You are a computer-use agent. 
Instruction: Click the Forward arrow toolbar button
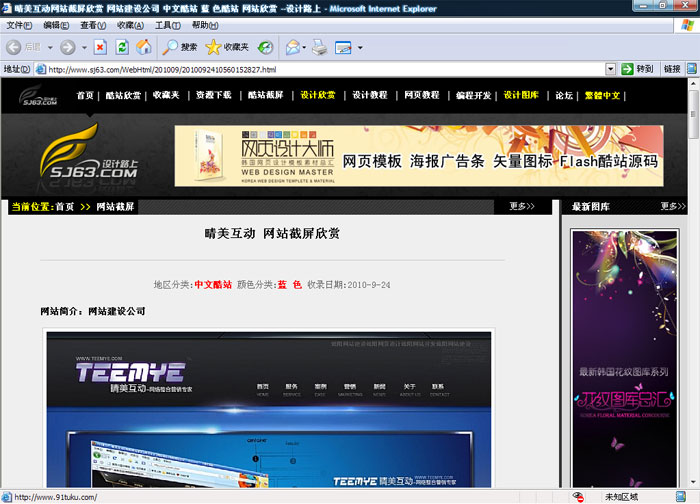pos(68,47)
